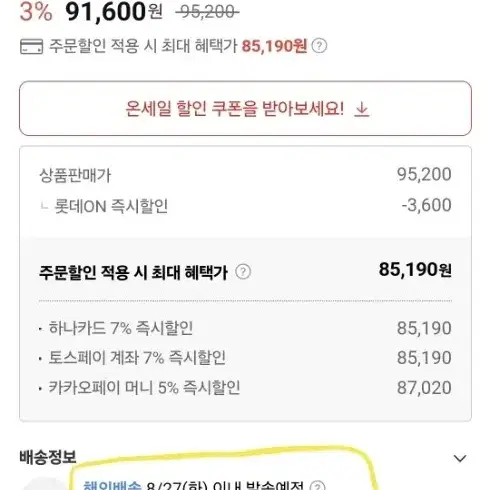The image size is (490, 490).
Task: Select 토스페이 계좌 7% 즉시할인 option
Action: coord(245,358)
